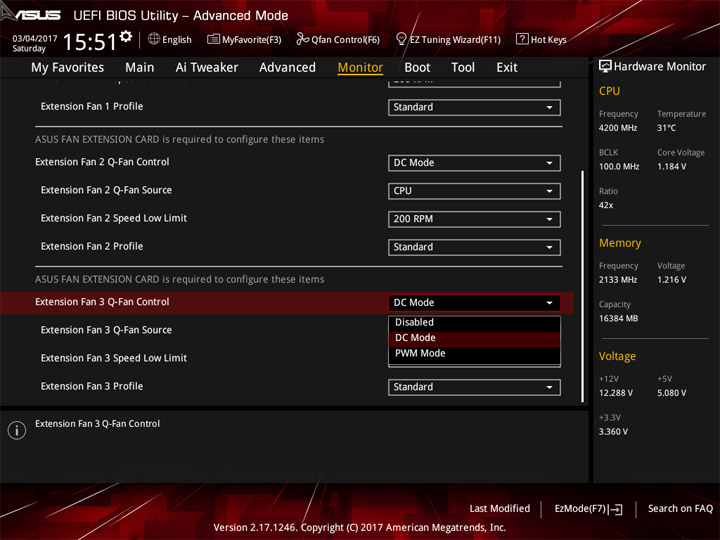This screenshot has height=540, width=720.
Task: Click the 1.184 V core voltage value
Action: pos(672,167)
